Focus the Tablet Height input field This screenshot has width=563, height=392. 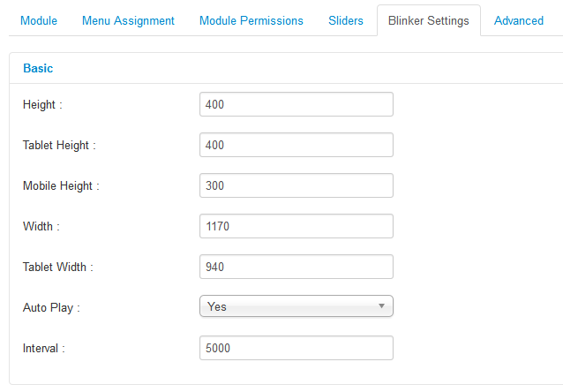296,145
